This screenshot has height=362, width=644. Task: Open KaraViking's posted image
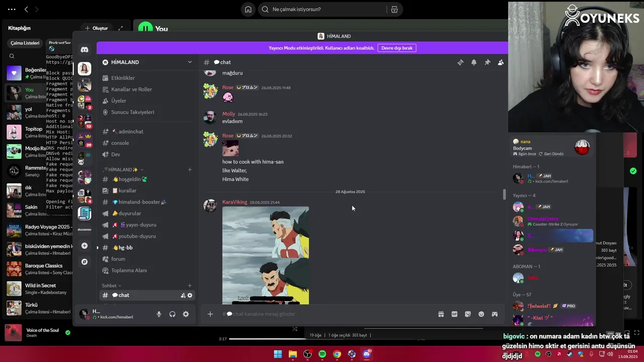tap(266, 255)
